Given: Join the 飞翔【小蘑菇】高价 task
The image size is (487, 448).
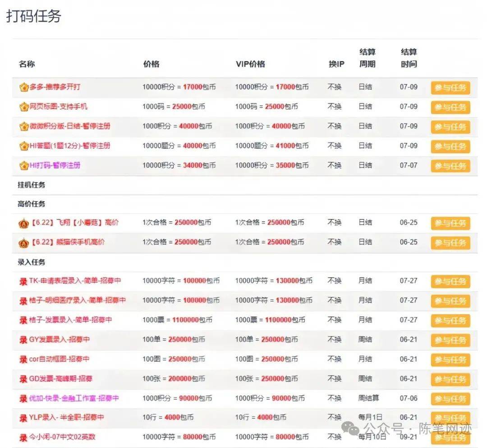Looking at the screenshot, I should click(x=450, y=223).
